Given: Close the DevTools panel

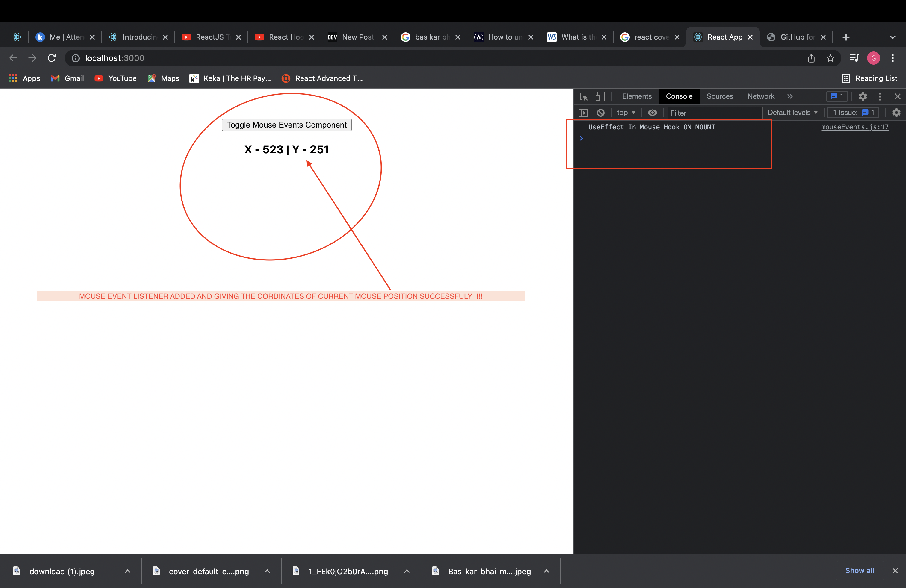Looking at the screenshot, I should pos(897,97).
